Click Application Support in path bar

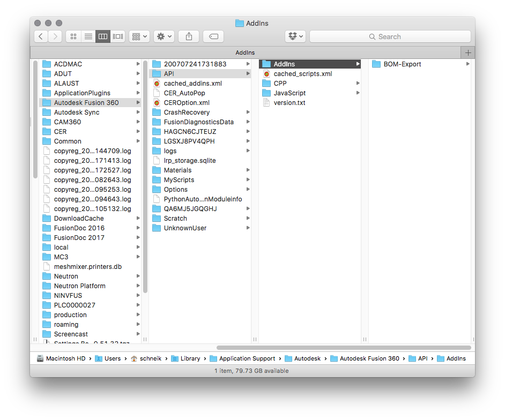tap(242, 358)
